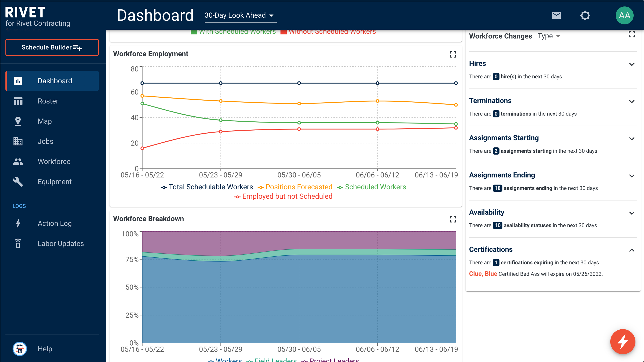Open Action Log from sidebar
Viewport: 644px width, 362px height.
coord(52,223)
